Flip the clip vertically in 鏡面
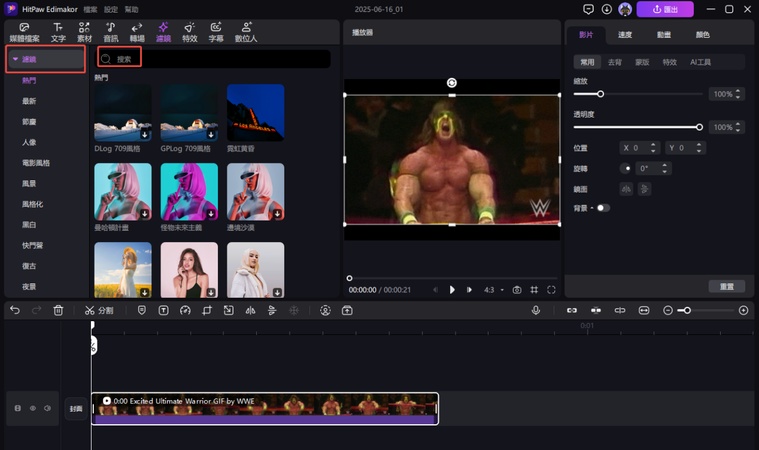Screen dimensions: 759x450 point(644,189)
